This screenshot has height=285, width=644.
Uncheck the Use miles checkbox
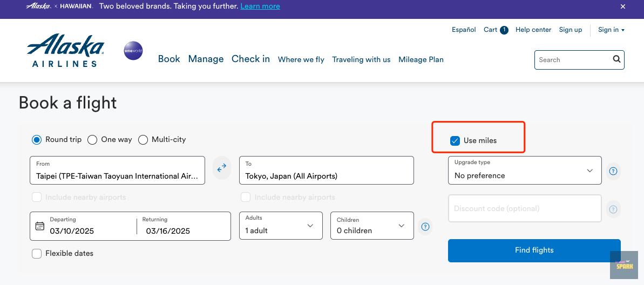(x=455, y=141)
